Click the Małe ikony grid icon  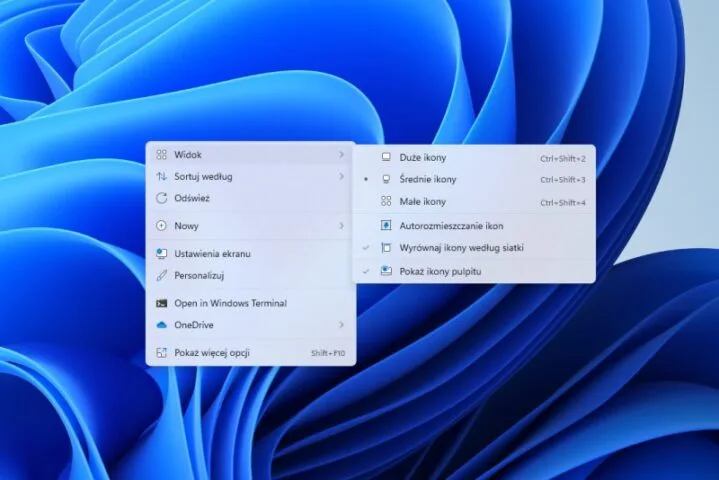(x=386, y=201)
